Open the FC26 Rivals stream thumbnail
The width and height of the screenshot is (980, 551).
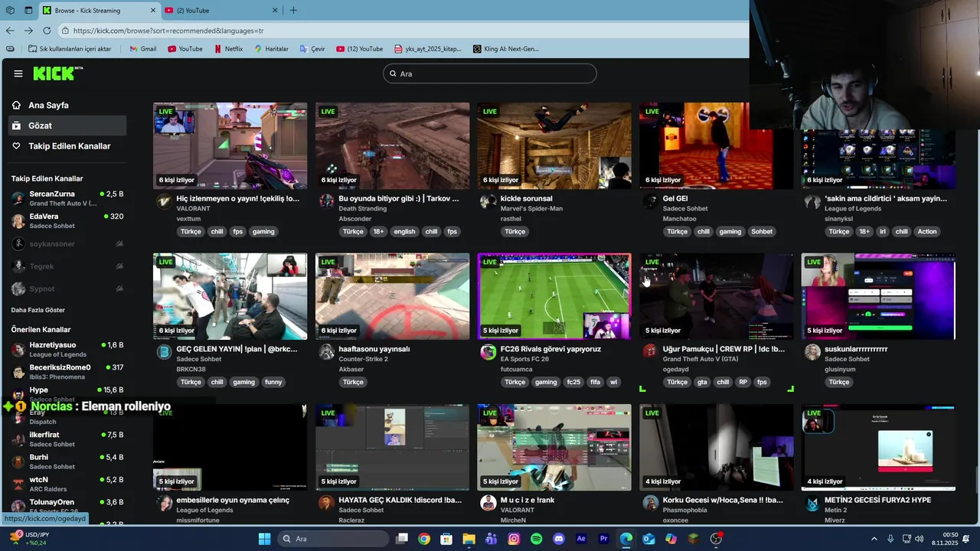tap(554, 296)
